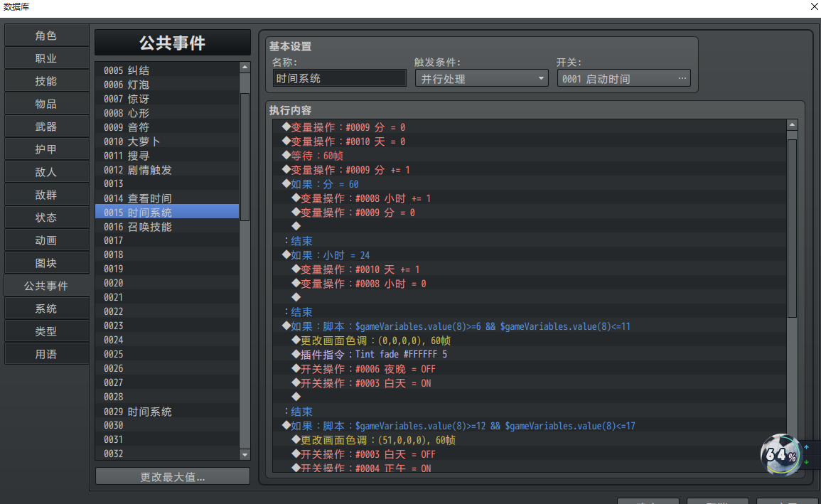This screenshot has height=504, width=821.
Task: Select the 如果：分 = 60 command
Action: pos(530,184)
